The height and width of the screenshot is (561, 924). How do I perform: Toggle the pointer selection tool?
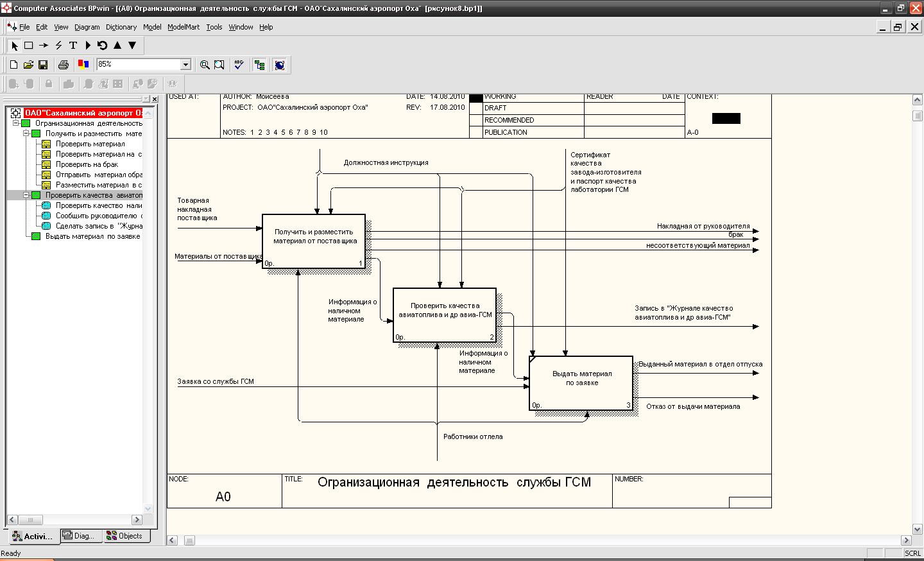click(x=14, y=46)
